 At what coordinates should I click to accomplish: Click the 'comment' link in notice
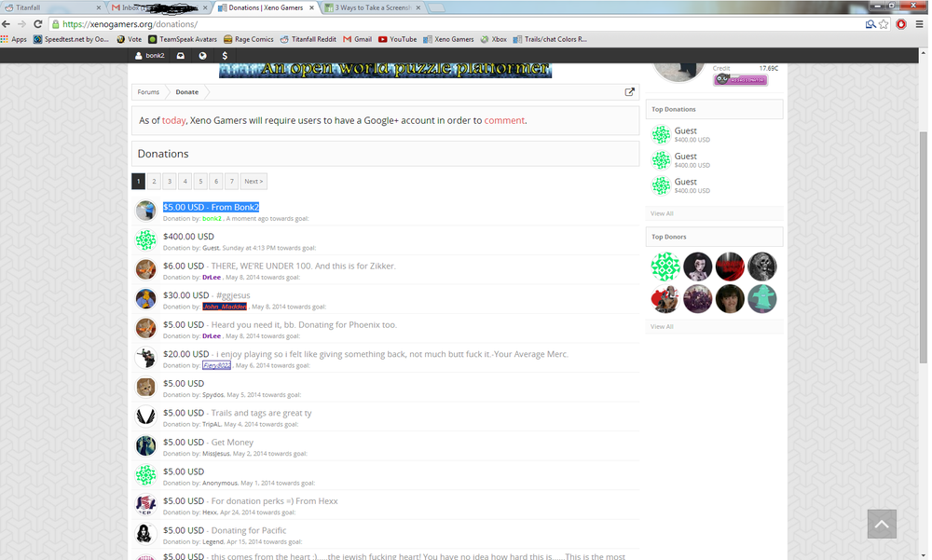tap(504, 121)
